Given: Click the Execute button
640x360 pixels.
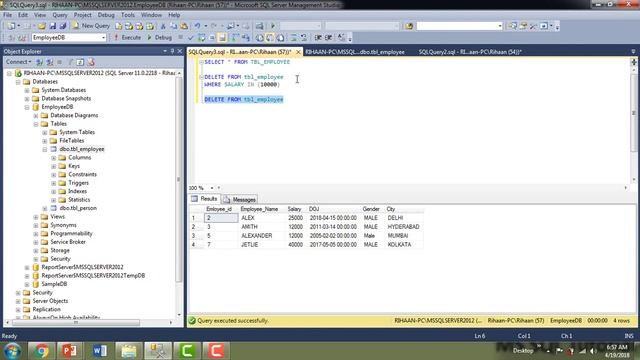Looking at the screenshot, I should pyautogui.click(x=127, y=38).
